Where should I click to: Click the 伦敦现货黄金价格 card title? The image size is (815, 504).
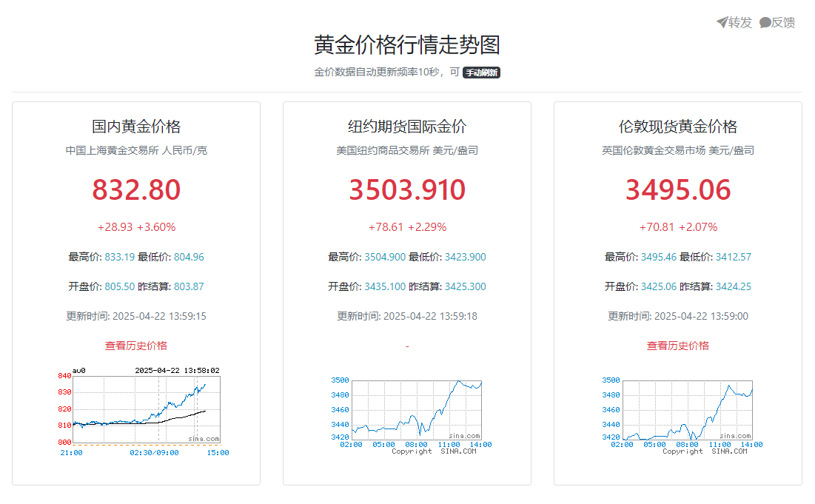coord(678,127)
